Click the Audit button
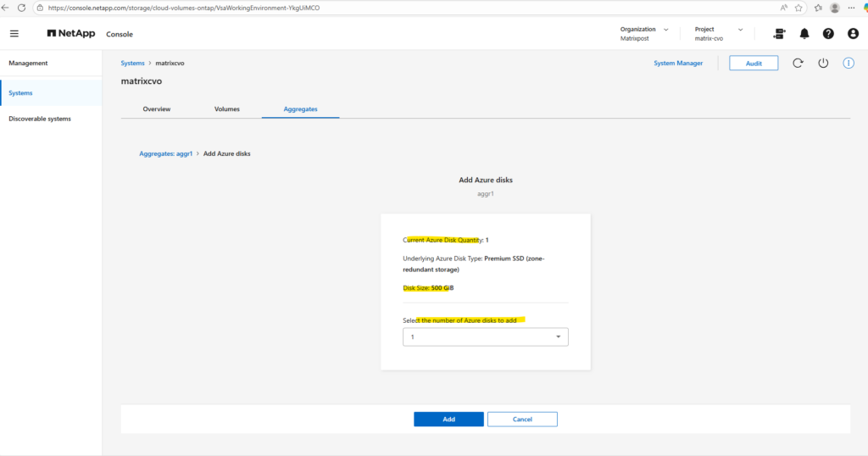 pyautogui.click(x=753, y=64)
